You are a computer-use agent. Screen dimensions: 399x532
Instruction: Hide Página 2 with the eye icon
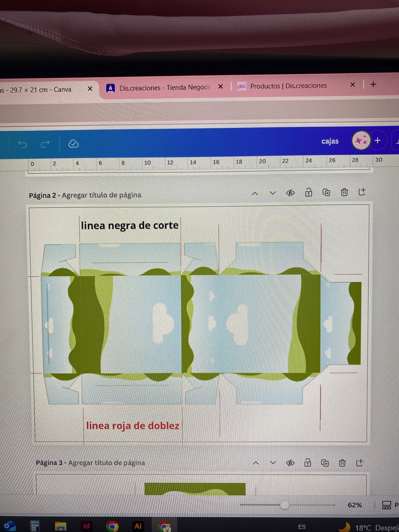[x=290, y=193]
